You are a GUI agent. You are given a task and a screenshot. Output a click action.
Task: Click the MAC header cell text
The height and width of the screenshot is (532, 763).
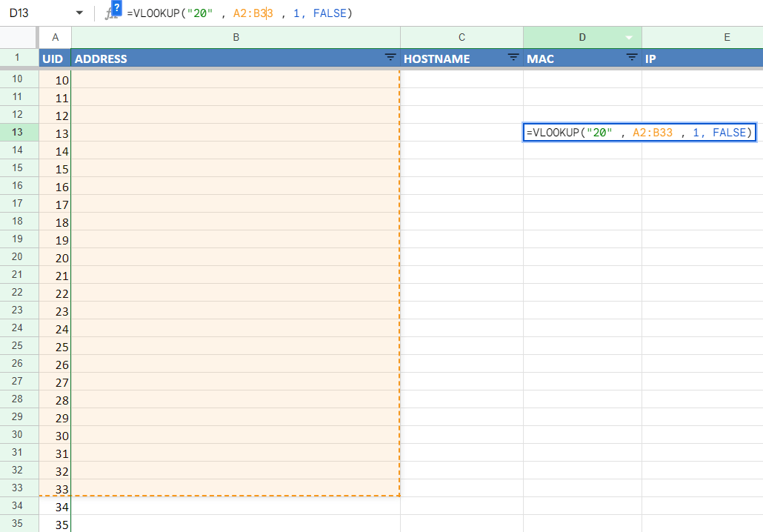click(540, 59)
